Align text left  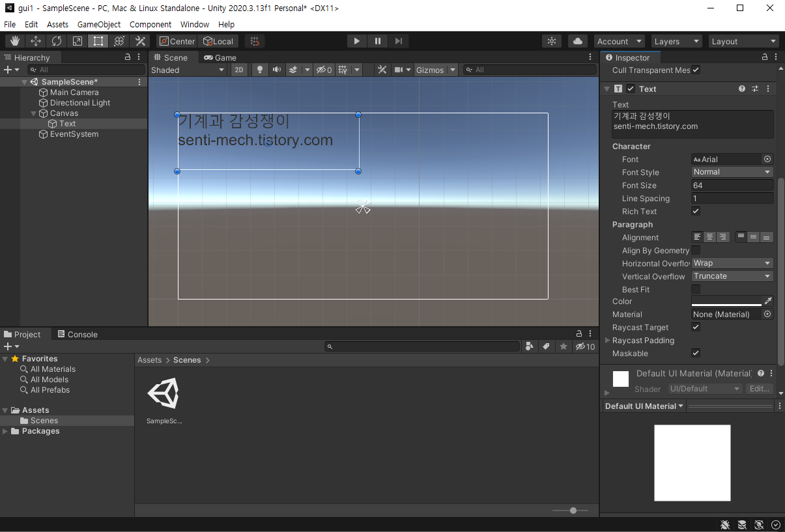697,237
